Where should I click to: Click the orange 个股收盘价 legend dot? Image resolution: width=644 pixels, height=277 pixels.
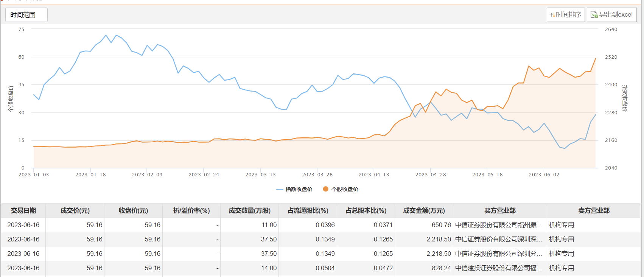325,189
